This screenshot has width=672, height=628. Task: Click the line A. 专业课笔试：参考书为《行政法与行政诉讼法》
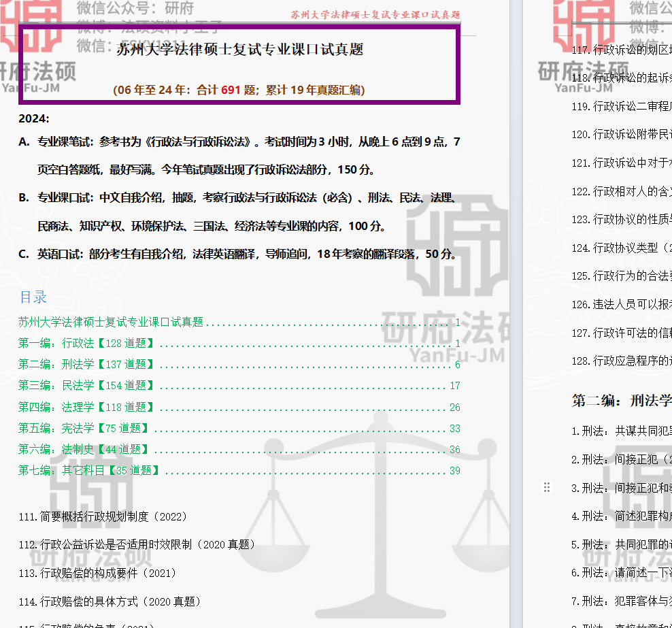point(239,142)
